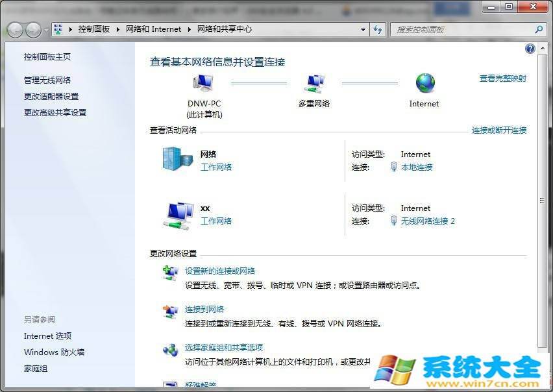Open 更改适配器设置 link
Image resolution: width=553 pixels, height=392 pixels.
click(51, 96)
